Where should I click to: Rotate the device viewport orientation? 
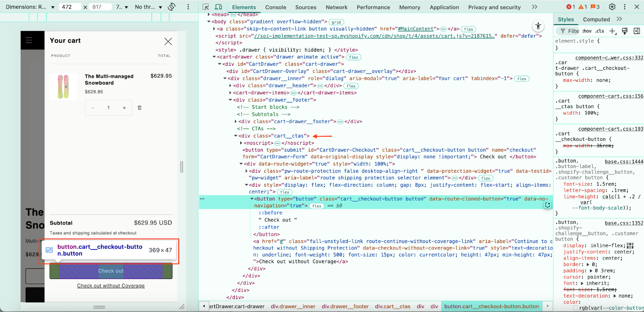coord(172,7)
